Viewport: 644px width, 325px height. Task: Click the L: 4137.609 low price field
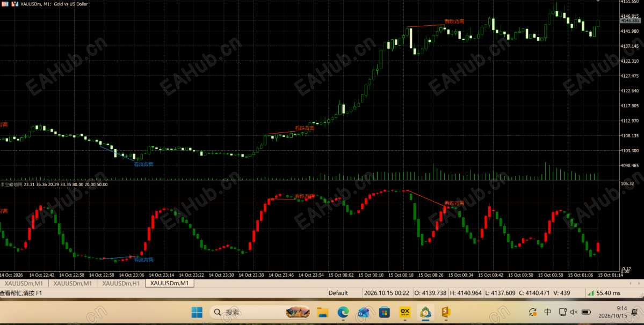501,293
